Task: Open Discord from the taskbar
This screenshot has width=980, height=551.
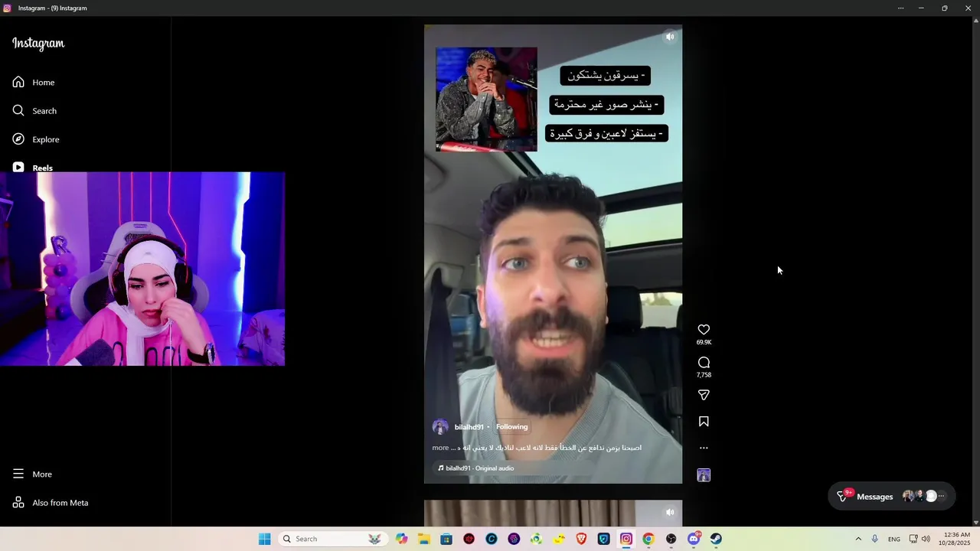Action: click(694, 539)
